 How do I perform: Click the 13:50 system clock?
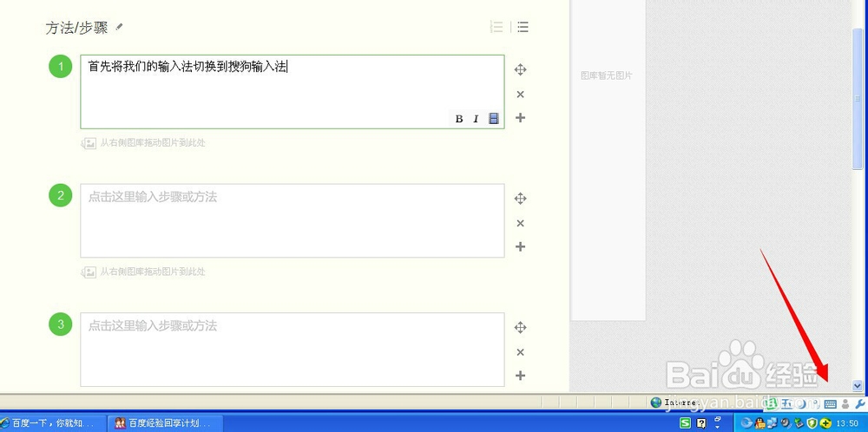pos(848,423)
